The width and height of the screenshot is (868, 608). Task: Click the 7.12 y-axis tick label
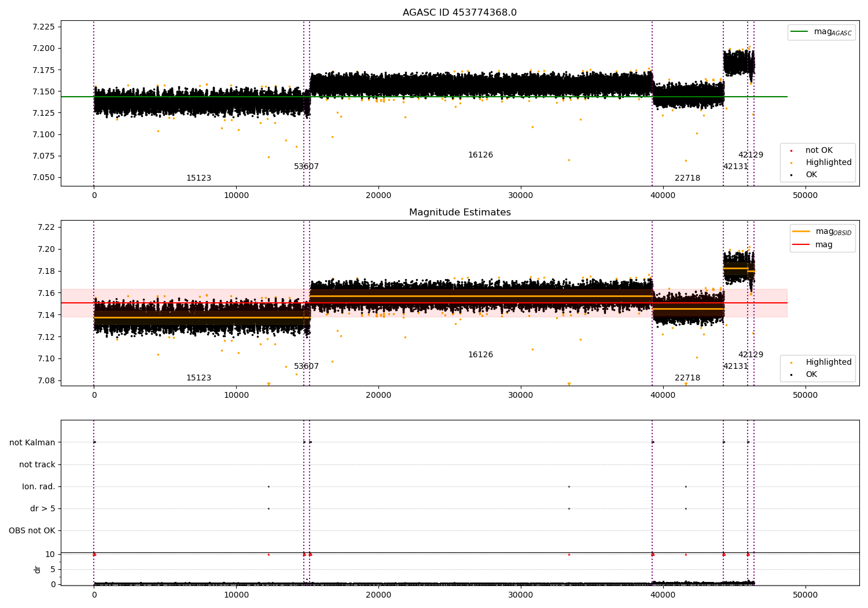pos(46,337)
